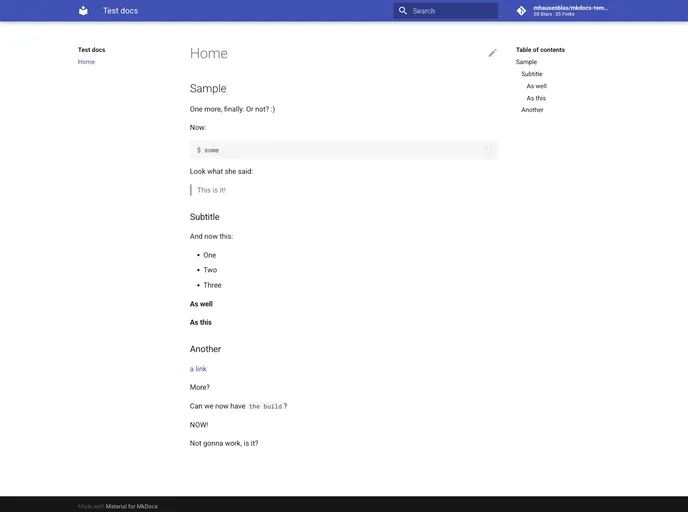Click the Sample section heading
Image resolution: width=688 pixels, height=512 pixels.
[208, 88]
